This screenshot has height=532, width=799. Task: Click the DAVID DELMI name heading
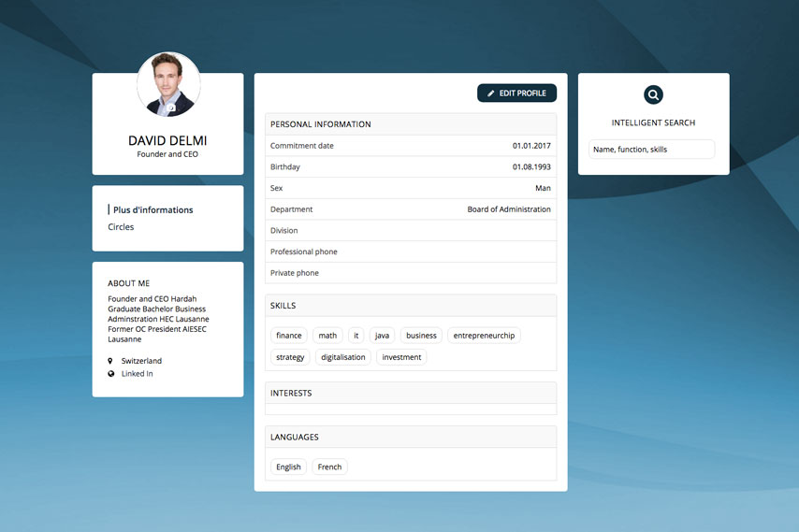(167, 140)
